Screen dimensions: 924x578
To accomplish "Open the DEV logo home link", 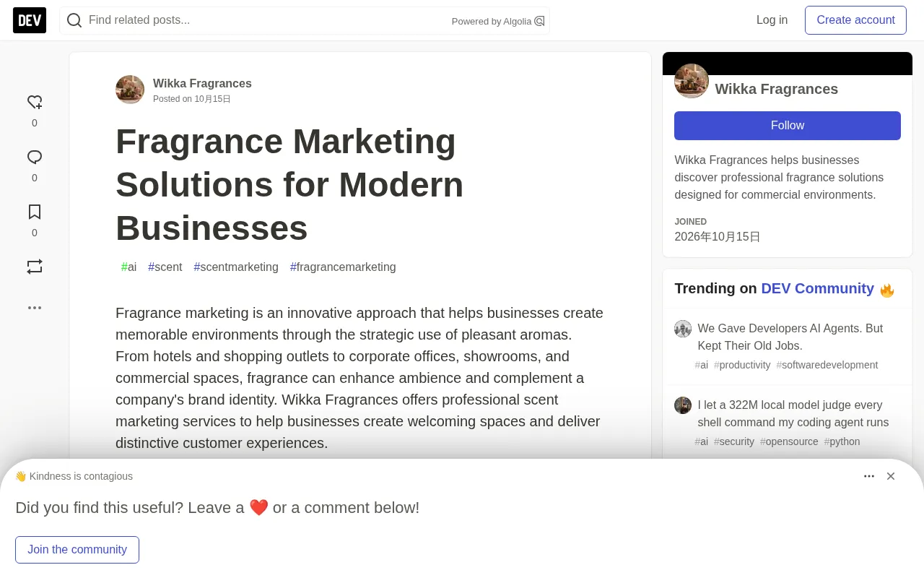I will pyautogui.click(x=30, y=20).
